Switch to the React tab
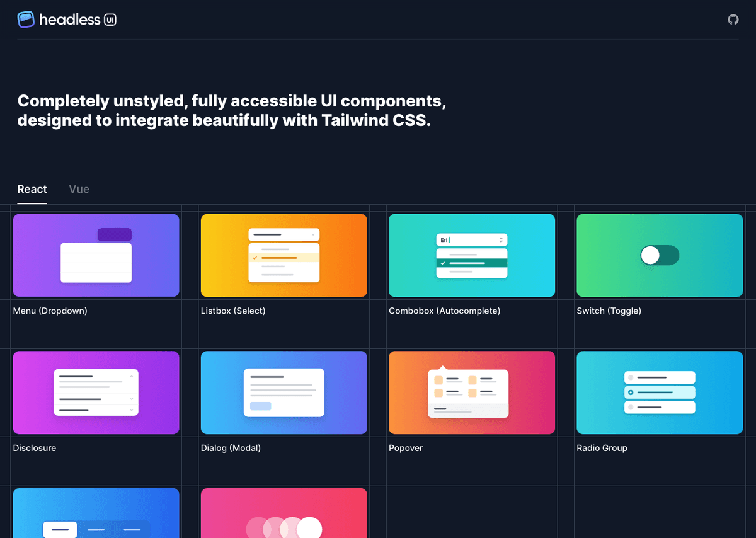 (32, 189)
